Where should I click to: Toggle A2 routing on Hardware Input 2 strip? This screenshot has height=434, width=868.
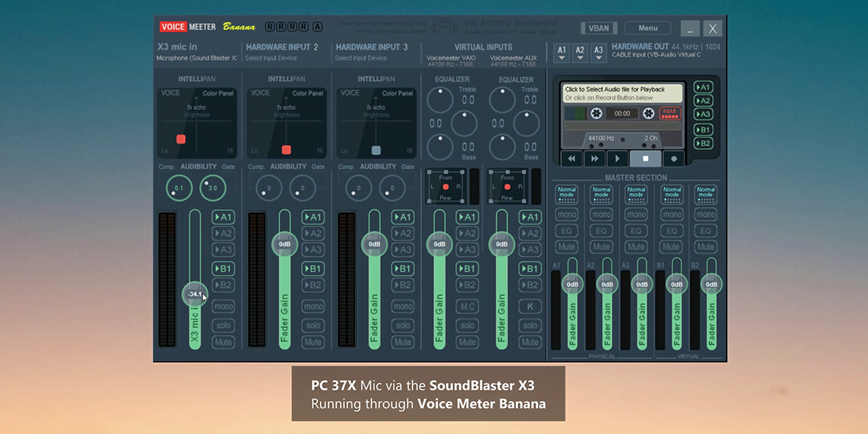313,234
